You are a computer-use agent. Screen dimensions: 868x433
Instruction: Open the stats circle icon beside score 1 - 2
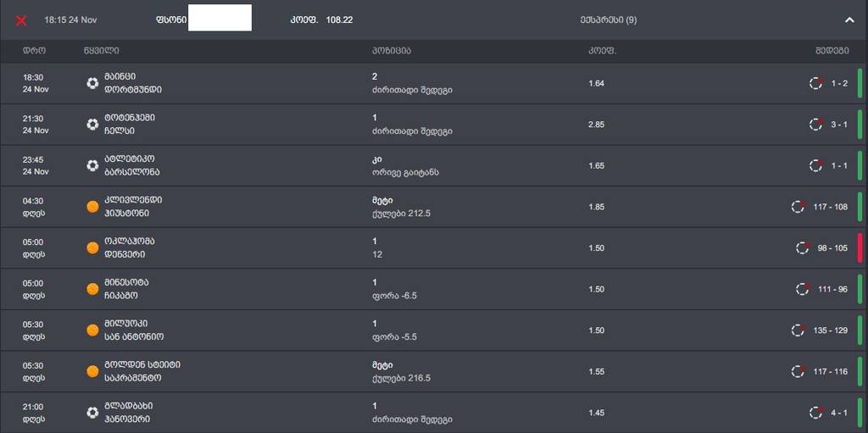(x=816, y=83)
